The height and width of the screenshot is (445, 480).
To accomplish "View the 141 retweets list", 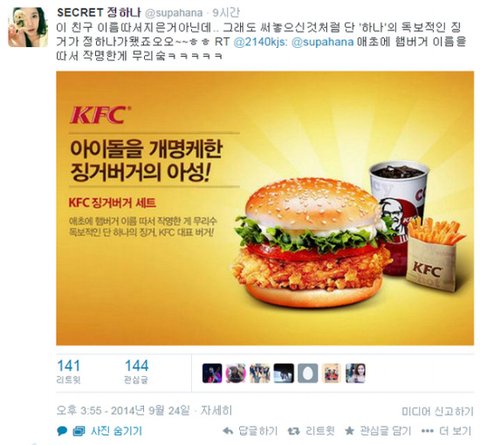I will click(69, 372).
